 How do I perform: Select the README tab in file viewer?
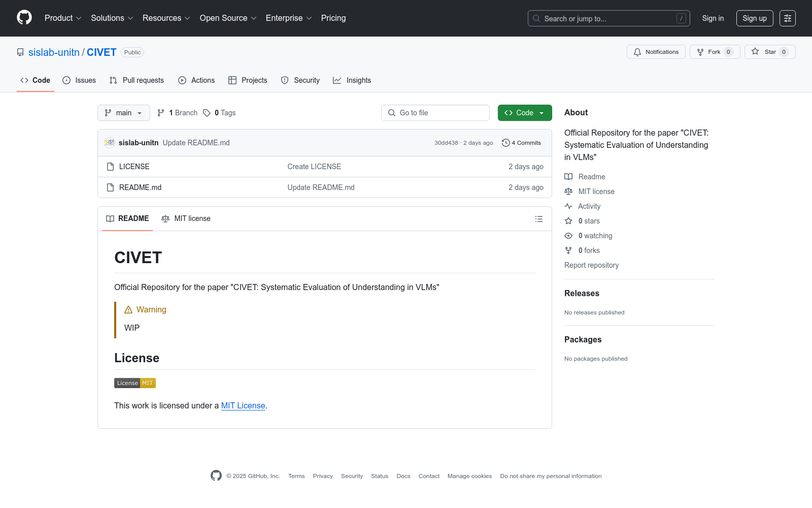point(127,218)
